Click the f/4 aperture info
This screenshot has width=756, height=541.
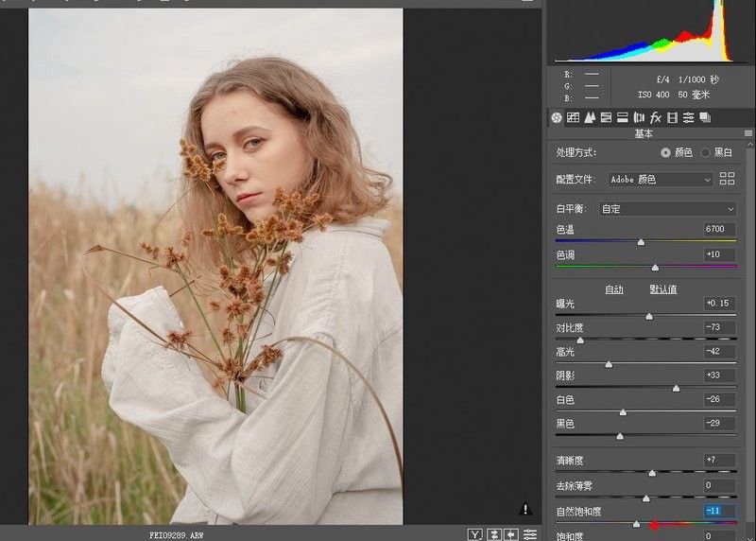[x=663, y=79]
